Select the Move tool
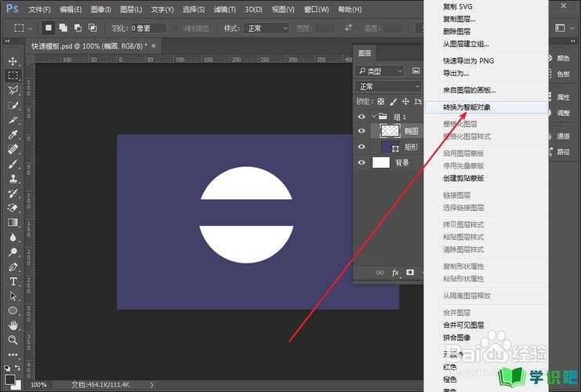The height and width of the screenshot is (392, 581). [13, 61]
